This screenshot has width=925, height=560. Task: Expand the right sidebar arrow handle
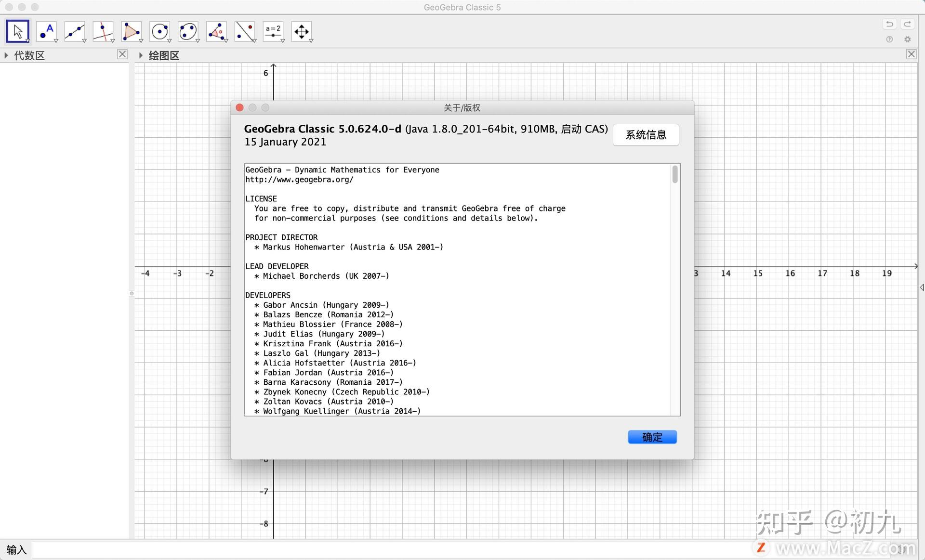(921, 287)
